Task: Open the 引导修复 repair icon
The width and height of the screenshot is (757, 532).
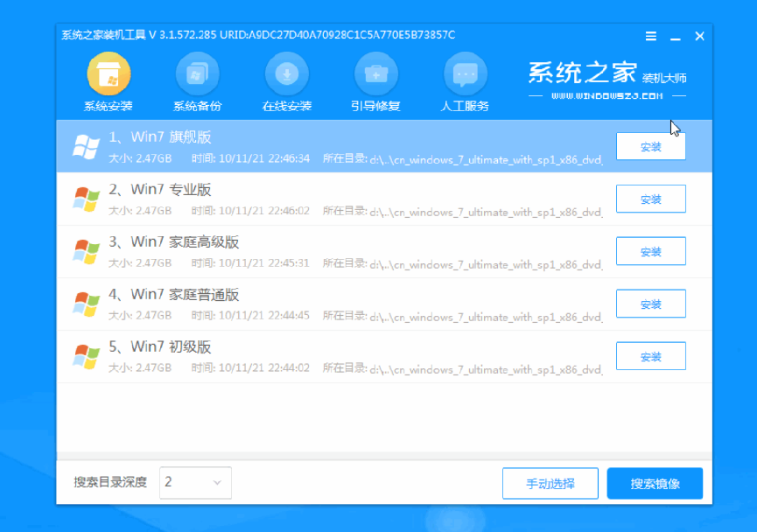Action: point(375,73)
